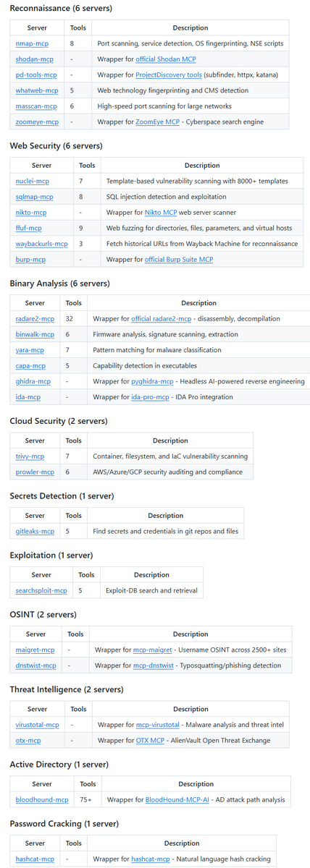The image size is (310, 868).
Task: Open the gitleaks-mcp server link
Action: click(x=35, y=531)
